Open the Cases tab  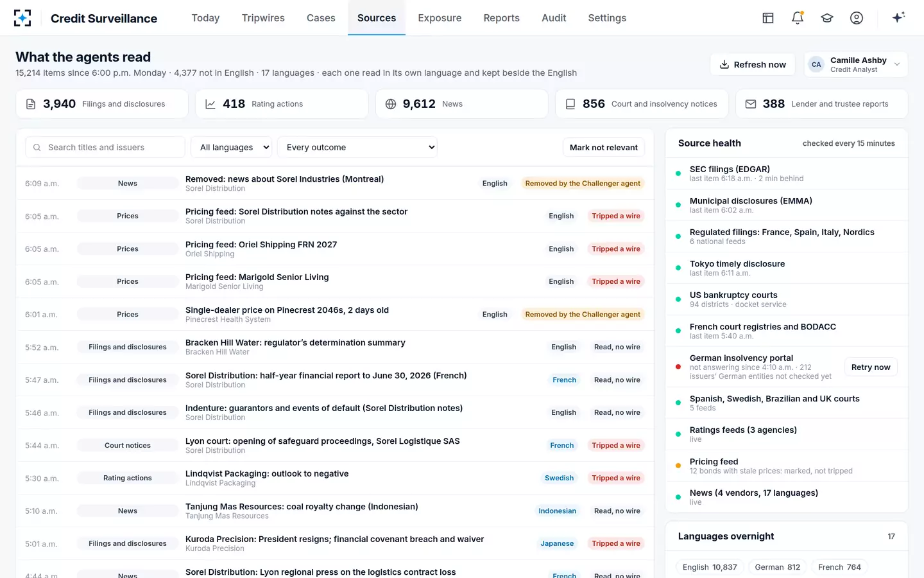coord(321,18)
